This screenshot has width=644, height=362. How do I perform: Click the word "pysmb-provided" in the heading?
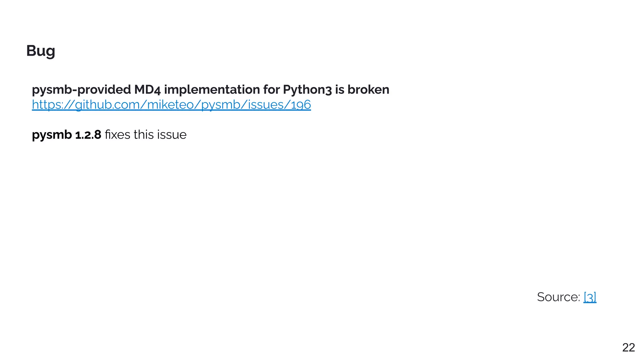click(81, 90)
